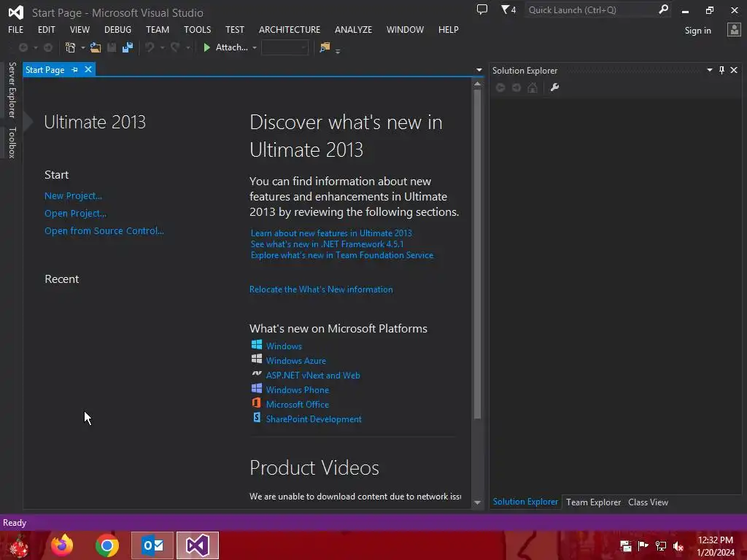Click Sign in at top right
The width and height of the screenshot is (747, 560).
[697, 31]
